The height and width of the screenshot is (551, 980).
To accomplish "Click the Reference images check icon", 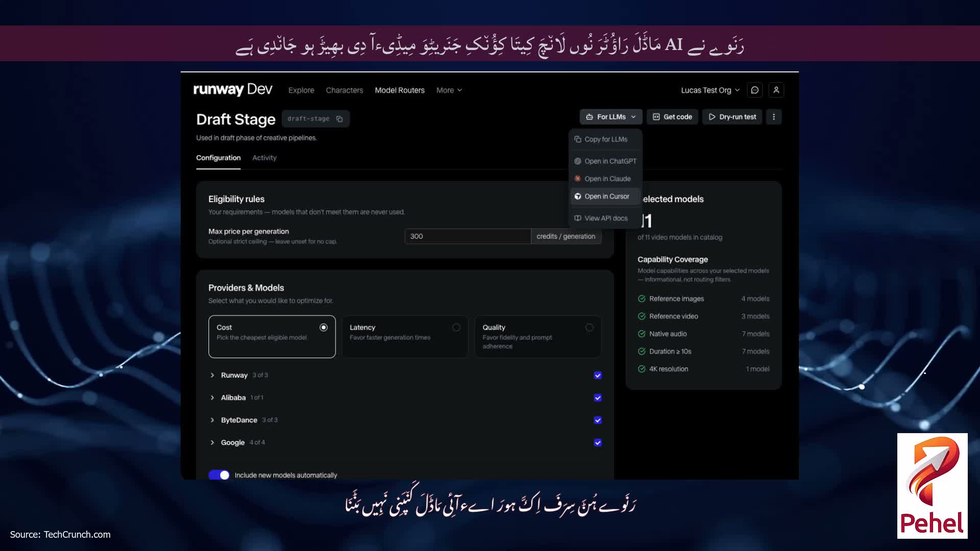I will tap(642, 299).
